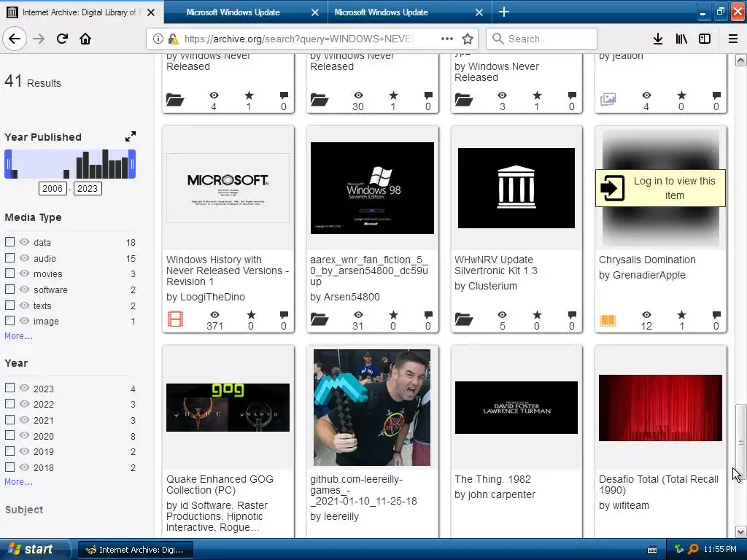
Task: Check the 2020 year filter box
Action: click(x=9, y=435)
